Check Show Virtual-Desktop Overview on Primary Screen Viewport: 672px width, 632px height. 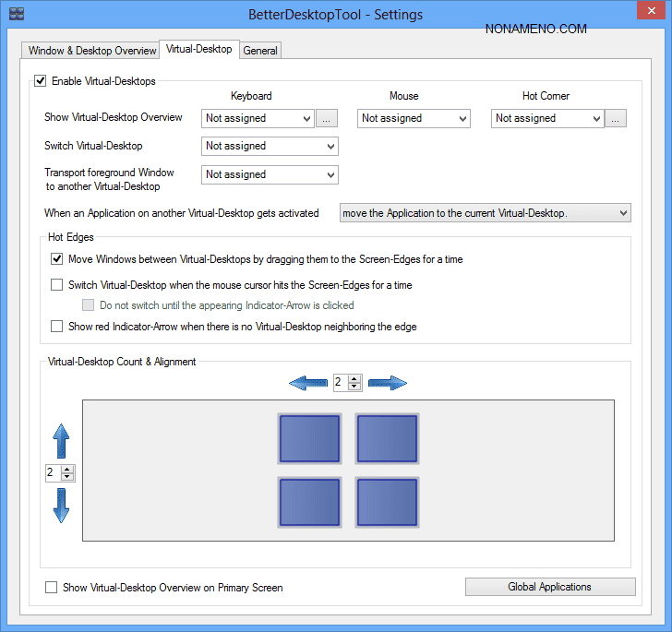tap(52, 587)
